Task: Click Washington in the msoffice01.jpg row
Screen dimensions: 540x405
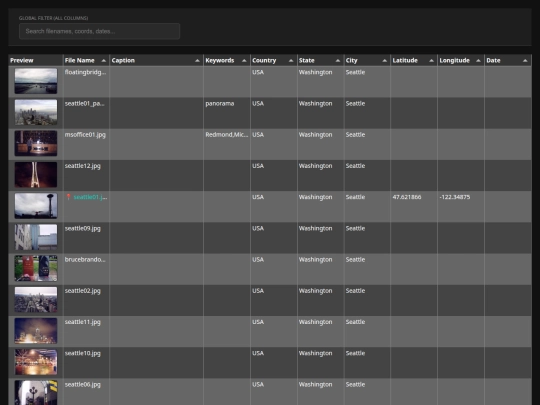Action: tap(315, 135)
